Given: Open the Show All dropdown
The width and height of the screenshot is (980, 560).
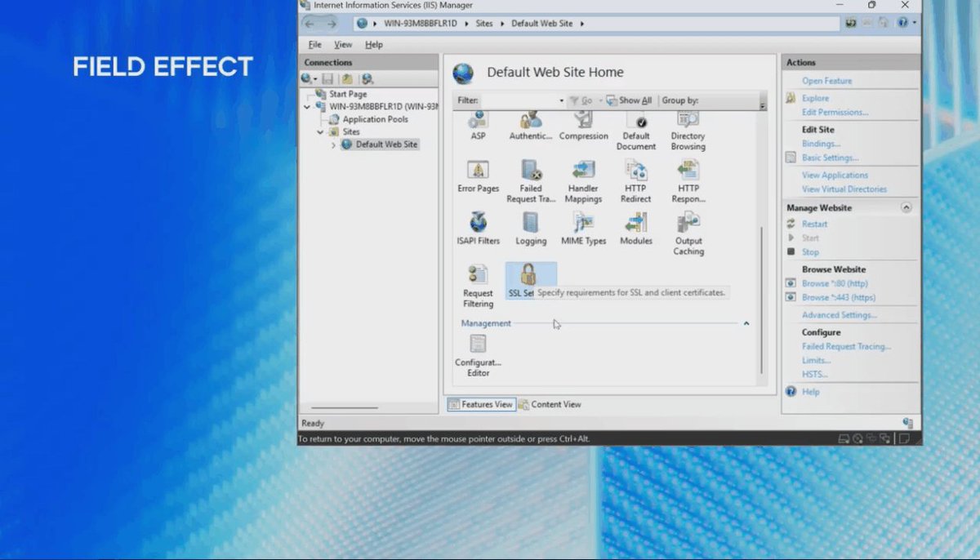Looking at the screenshot, I should click(x=629, y=100).
